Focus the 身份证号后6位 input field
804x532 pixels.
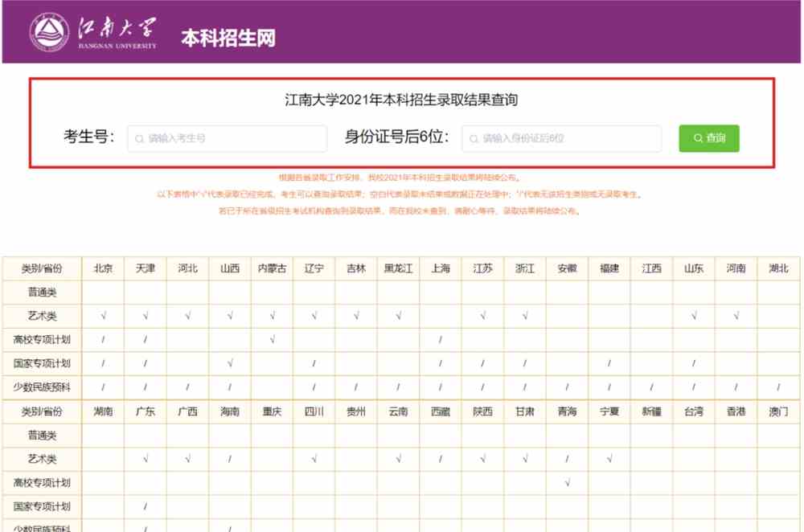[561, 138]
